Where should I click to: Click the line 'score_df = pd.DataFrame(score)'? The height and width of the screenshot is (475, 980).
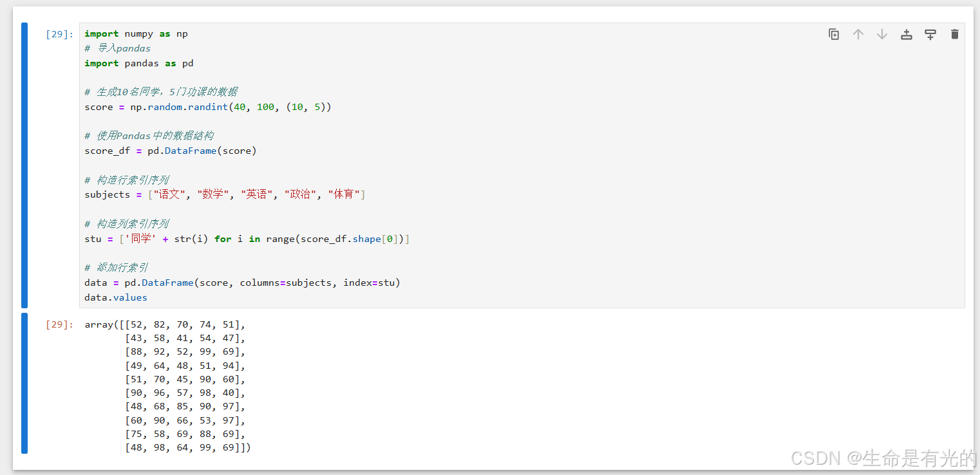pyautogui.click(x=171, y=151)
